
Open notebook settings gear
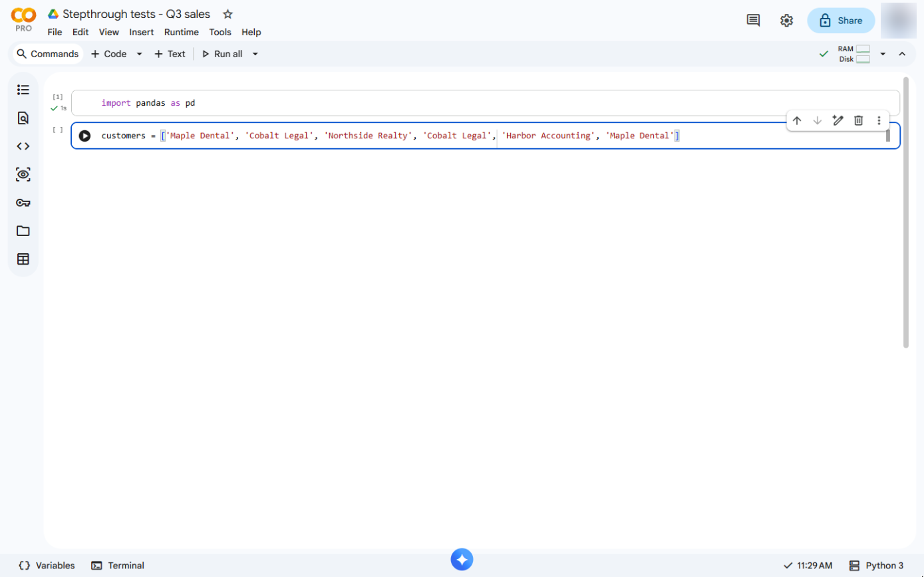click(x=786, y=21)
